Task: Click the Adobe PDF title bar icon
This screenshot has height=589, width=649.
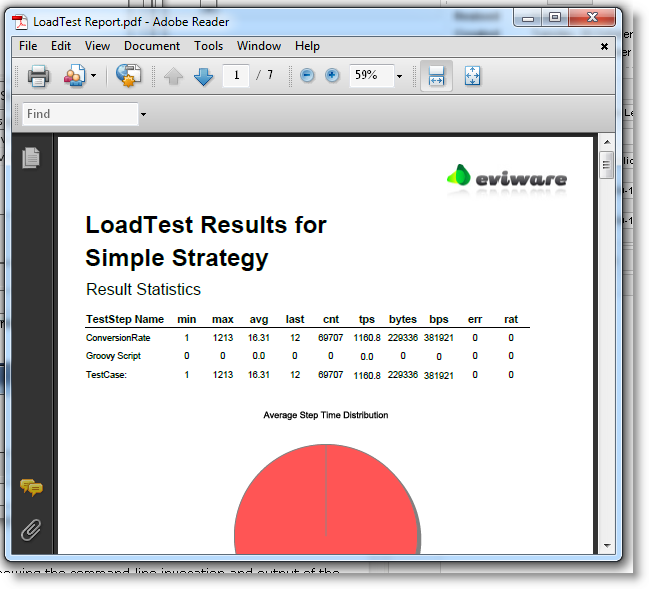Action: coord(19,22)
